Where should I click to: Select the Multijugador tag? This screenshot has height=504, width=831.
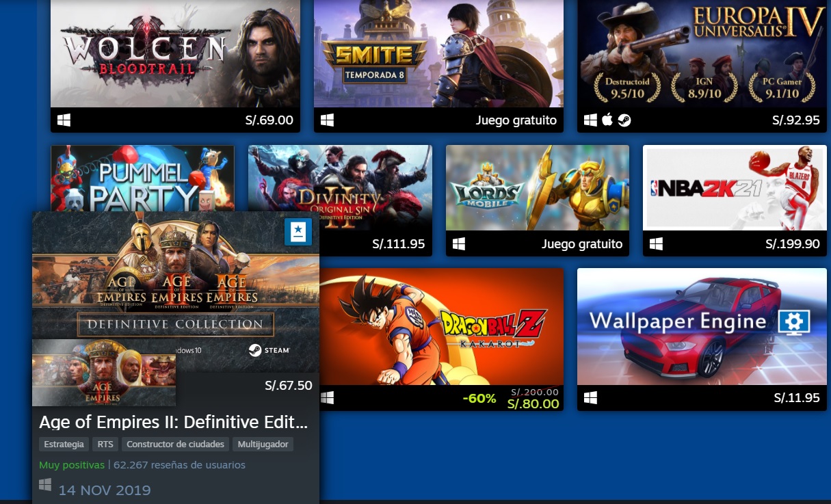tap(263, 445)
